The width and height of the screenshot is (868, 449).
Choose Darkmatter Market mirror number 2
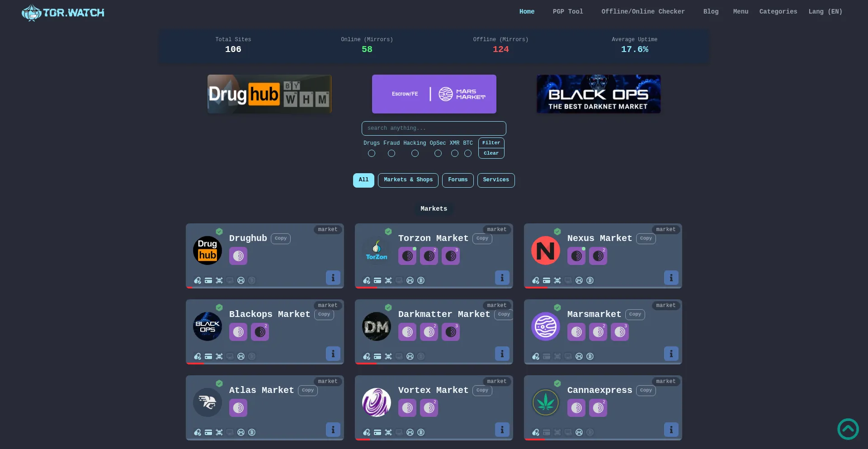click(429, 332)
